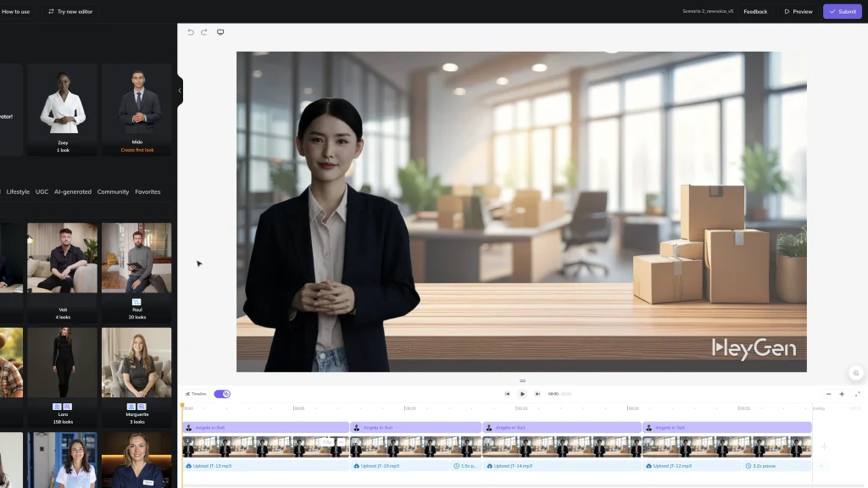
Task: Jump playhead to the timeline start
Action: (x=508, y=393)
